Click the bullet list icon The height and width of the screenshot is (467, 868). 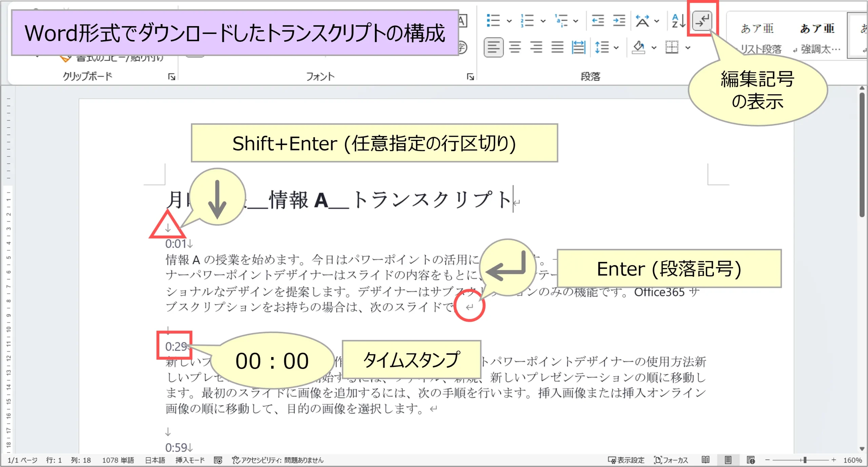click(x=493, y=21)
